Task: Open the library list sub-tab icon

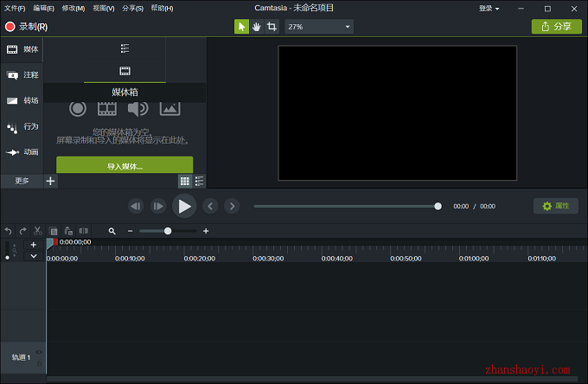Action: (x=125, y=48)
